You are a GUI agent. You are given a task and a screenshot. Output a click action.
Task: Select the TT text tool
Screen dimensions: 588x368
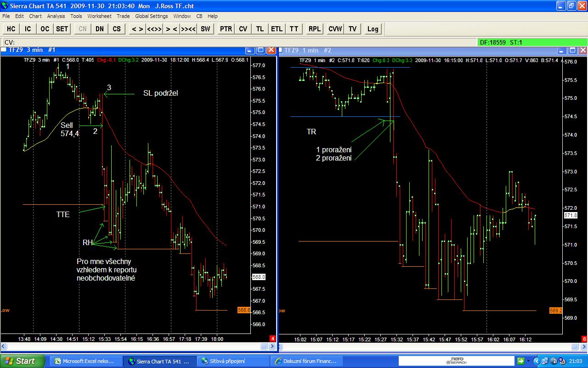(x=294, y=29)
